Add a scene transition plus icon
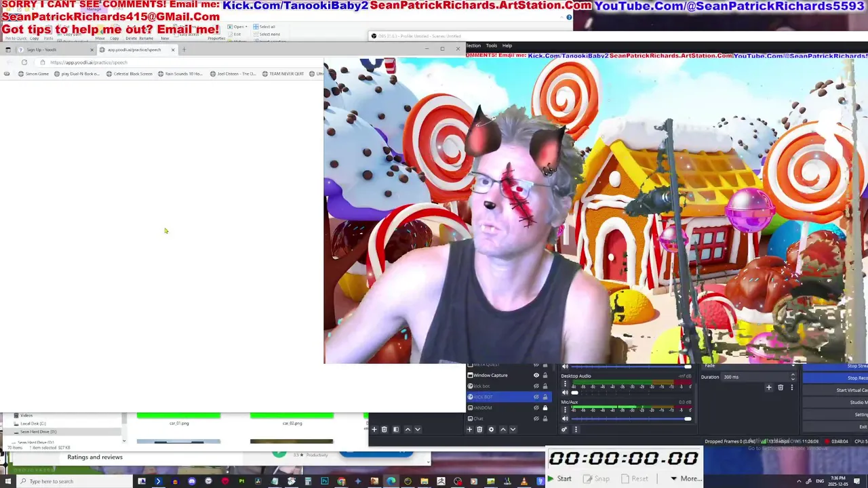Viewport: 868px width, 488px height. click(x=768, y=388)
